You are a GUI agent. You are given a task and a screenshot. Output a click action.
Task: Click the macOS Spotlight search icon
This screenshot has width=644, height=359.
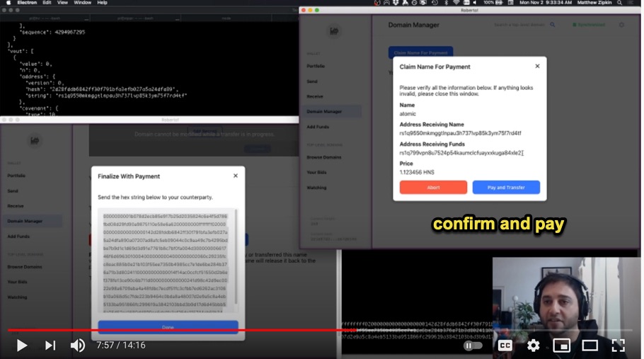[x=619, y=3]
